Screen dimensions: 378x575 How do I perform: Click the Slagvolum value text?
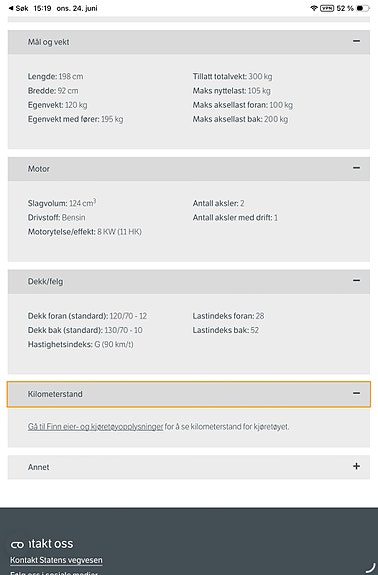[x=82, y=203]
